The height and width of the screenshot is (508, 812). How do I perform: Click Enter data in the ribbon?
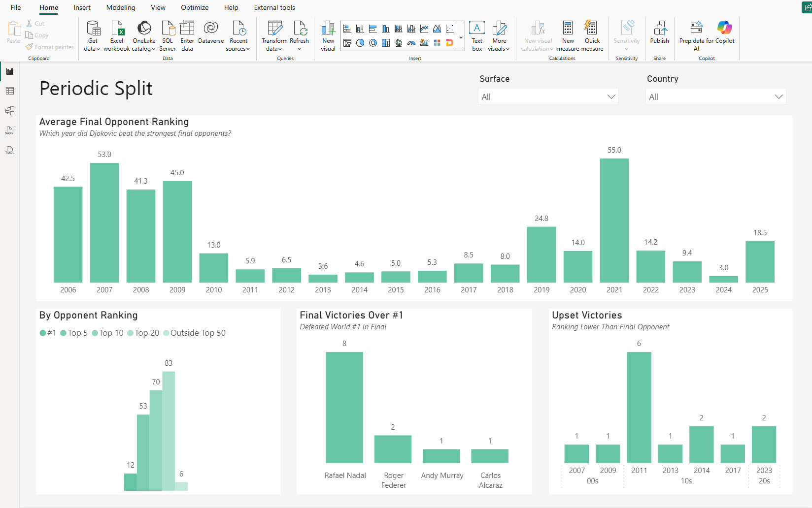(187, 35)
